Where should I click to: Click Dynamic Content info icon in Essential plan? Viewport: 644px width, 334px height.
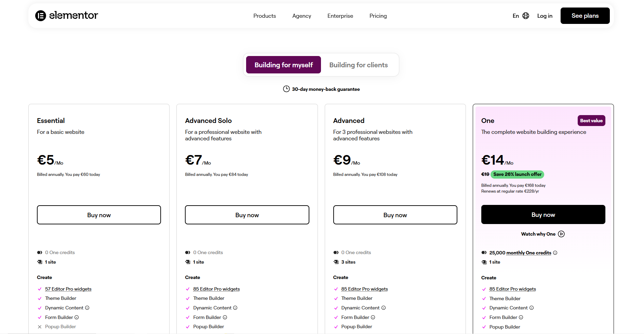click(x=87, y=308)
